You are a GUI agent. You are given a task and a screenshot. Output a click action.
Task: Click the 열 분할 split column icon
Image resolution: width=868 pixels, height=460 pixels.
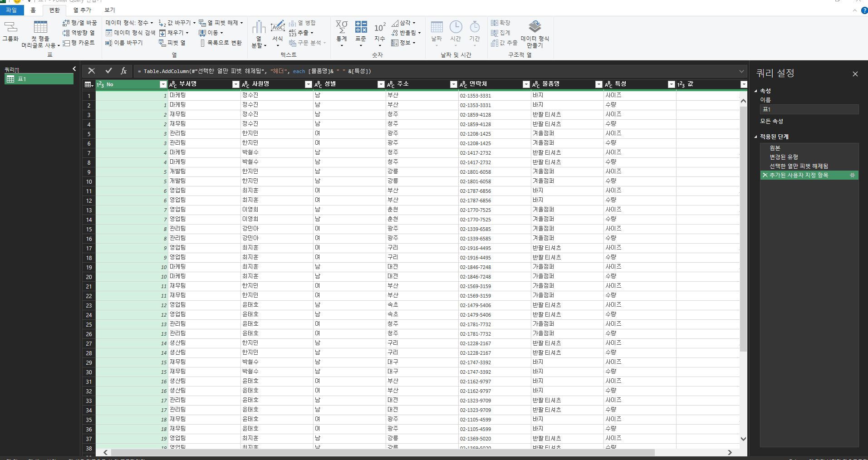click(259, 28)
